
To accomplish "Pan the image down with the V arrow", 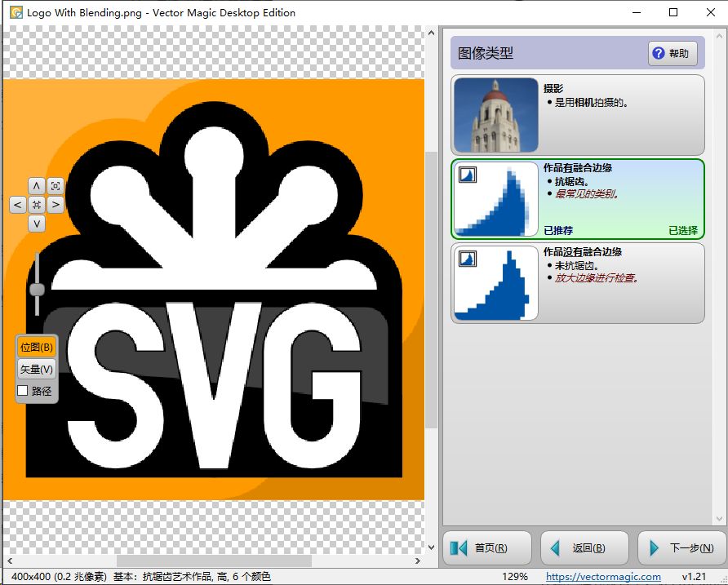I will (36, 224).
